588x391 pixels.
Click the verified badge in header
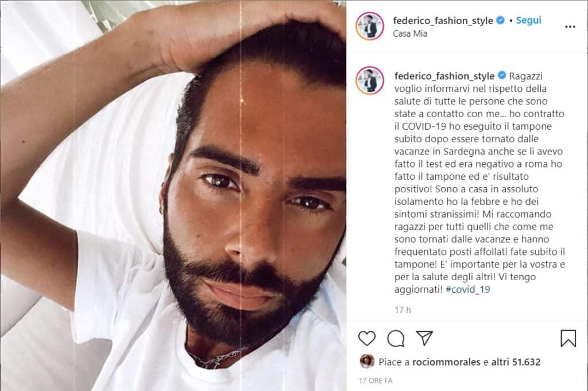[x=500, y=20]
